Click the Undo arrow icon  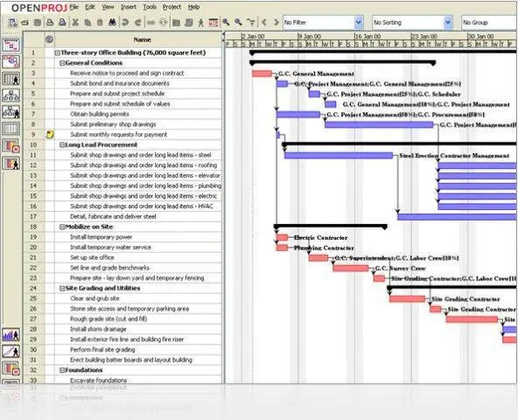125,23
